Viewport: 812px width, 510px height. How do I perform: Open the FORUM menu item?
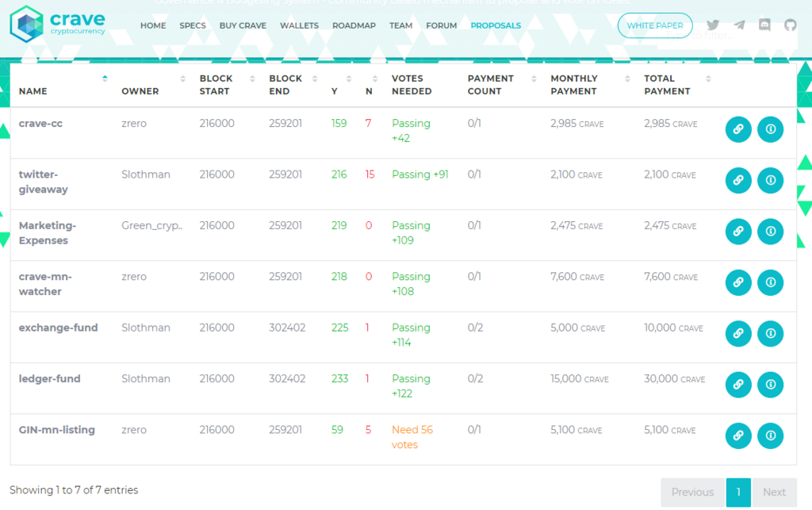pyautogui.click(x=442, y=25)
